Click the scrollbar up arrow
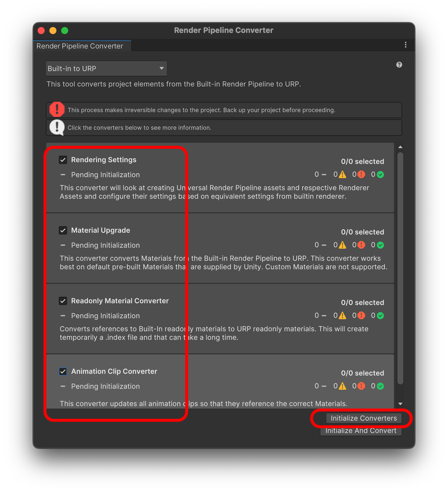 click(x=400, y=147)
